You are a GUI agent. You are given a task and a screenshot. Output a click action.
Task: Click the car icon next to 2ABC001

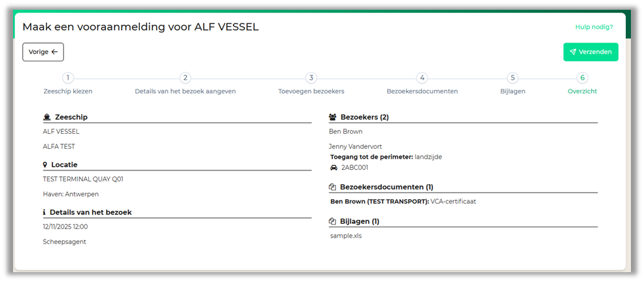(333, 168)
